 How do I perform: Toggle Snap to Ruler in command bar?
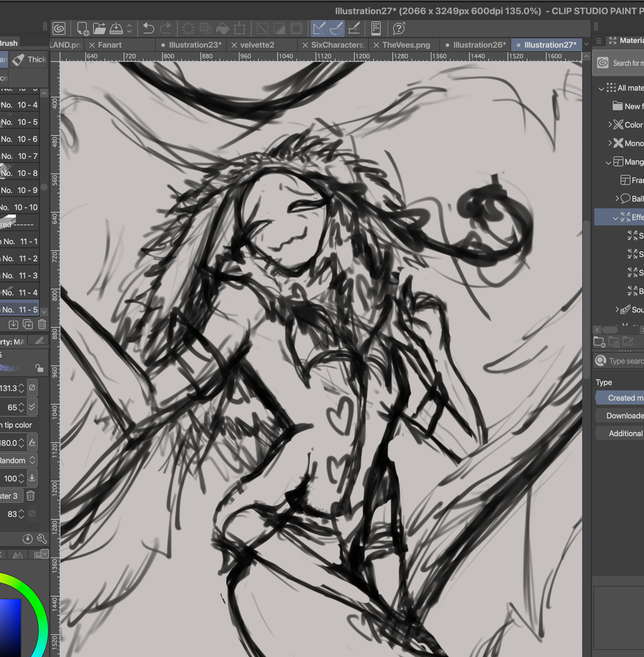click(x=319, y=28)
